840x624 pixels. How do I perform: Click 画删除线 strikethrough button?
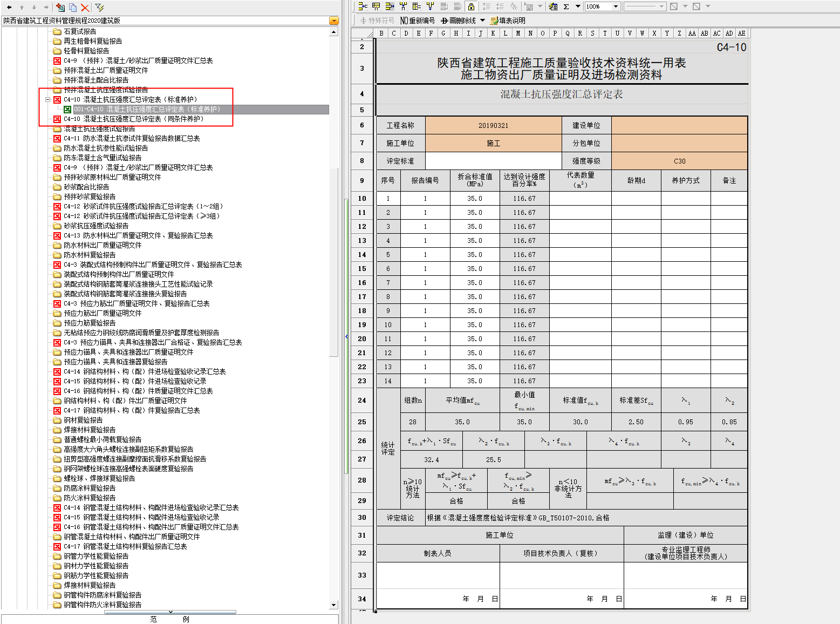(458, 21)
